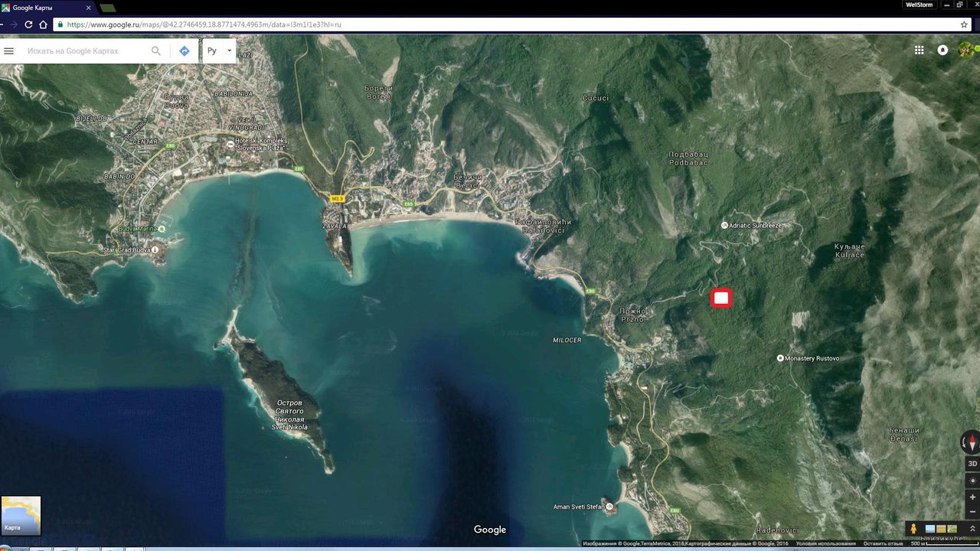Viewport: 980px width, 551px height.
Task: Click the 'MILOCER' map label
Action: coord(567,340)
